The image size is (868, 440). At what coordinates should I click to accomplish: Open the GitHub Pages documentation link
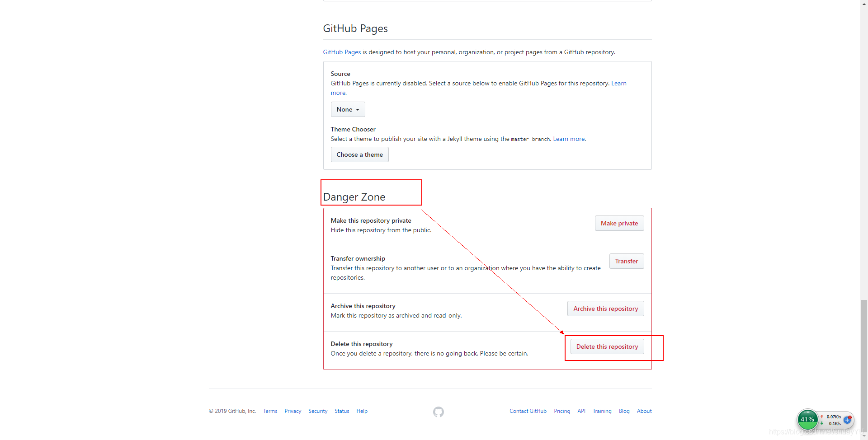pyautogui.click(x=342, y=52)
